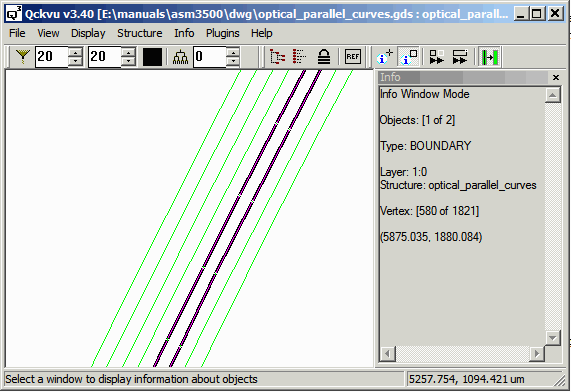This screenshot has width=571, height=392.
Task: Open the Structure menu
Action: click(140, 33)
